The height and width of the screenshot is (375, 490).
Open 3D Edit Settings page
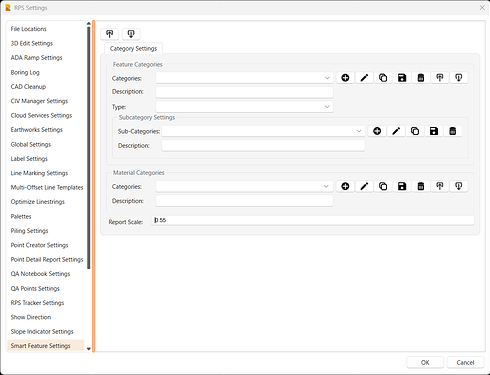[x=32, y=43]
